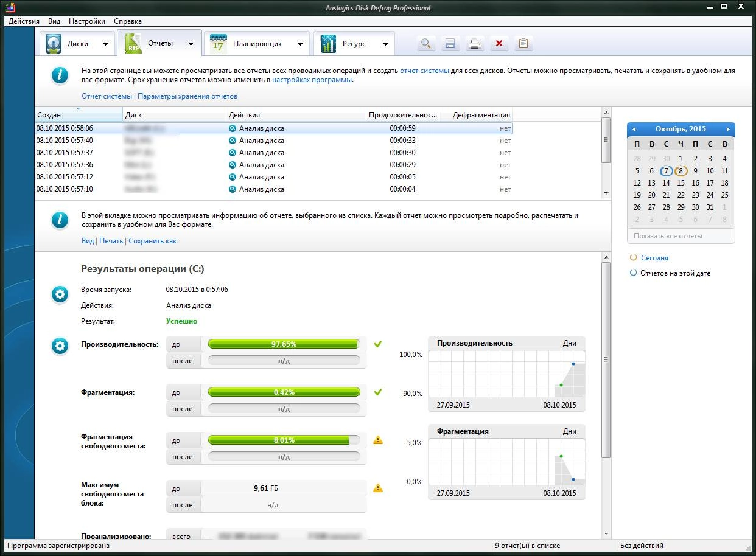The height and width of the screenshot is (556, 756).
Task: Click the magnifier view report toolbar icon
Action: coord(426,44)
